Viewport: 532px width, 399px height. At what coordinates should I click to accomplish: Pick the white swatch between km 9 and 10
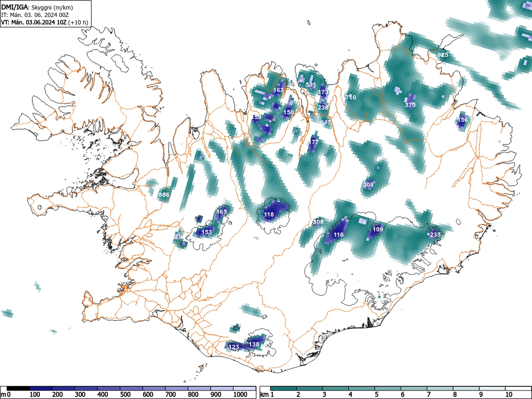[492, 388]
